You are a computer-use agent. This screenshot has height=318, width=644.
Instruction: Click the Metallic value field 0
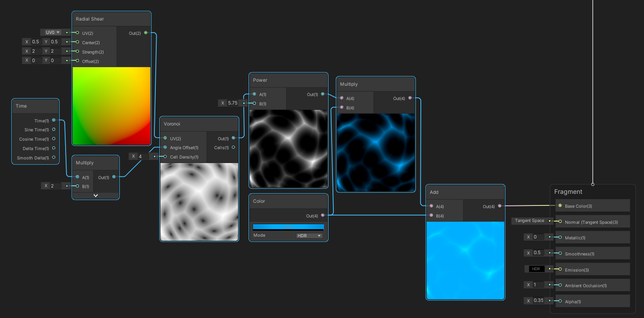(x=538, y=237)
